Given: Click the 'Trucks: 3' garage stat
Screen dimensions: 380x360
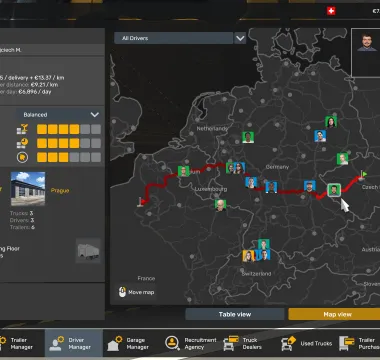Looking at the screenshot, I should 22,213.
